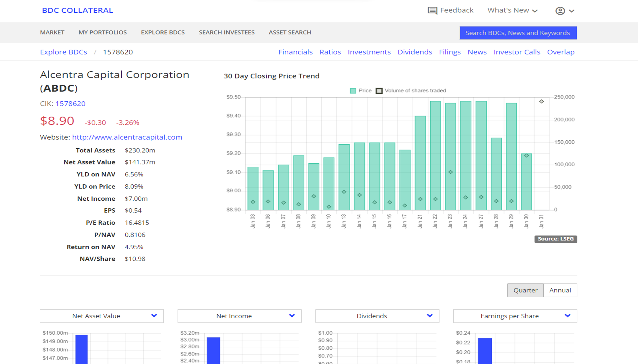Click the $8.90 current price
The height and width of the screenshot is (364, 638).
(x=57, y=121)
